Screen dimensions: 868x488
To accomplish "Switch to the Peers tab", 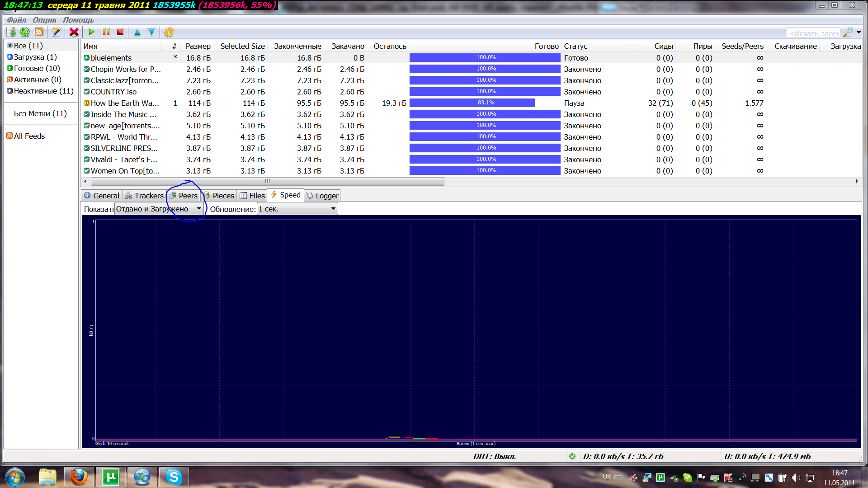I will click(184, 196).
